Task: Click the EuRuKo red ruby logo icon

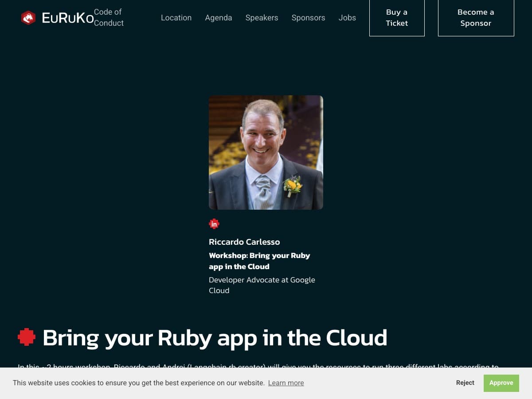Action: [x=28, y=18]
